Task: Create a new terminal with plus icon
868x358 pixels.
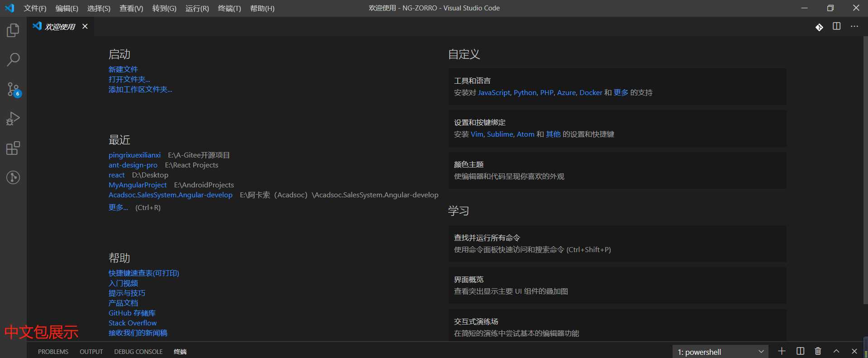Action: [x=782, y=351]
